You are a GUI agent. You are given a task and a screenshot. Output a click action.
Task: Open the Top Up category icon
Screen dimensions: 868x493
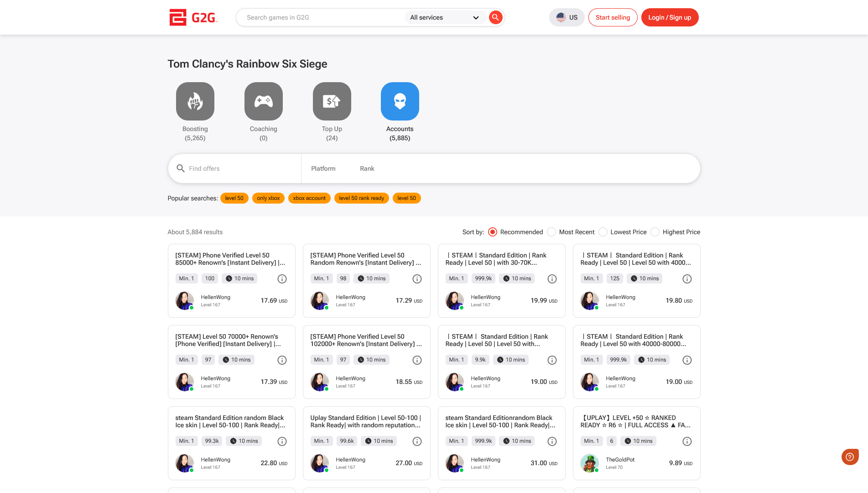(332, 101)
